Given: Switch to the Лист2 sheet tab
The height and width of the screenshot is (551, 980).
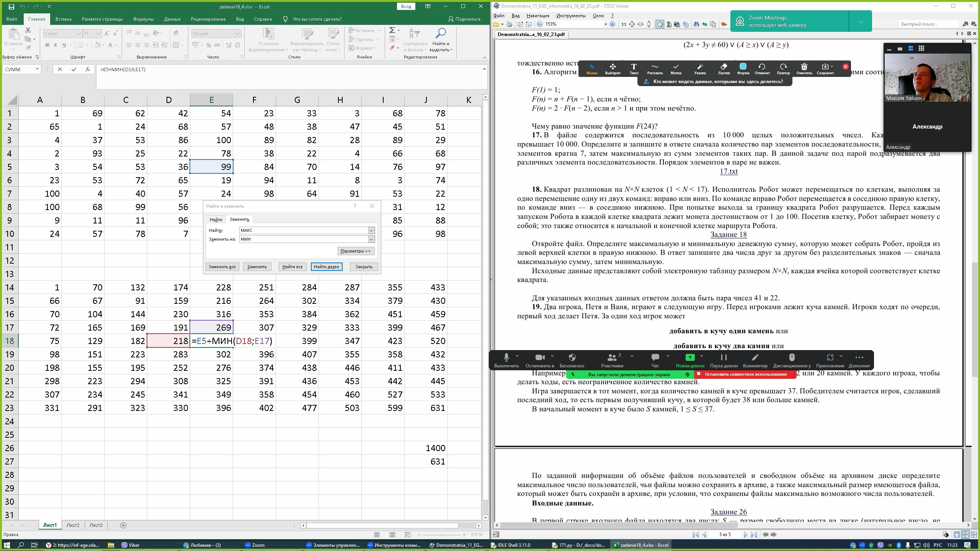Looking at the screenshot, I should click(73, 525).
